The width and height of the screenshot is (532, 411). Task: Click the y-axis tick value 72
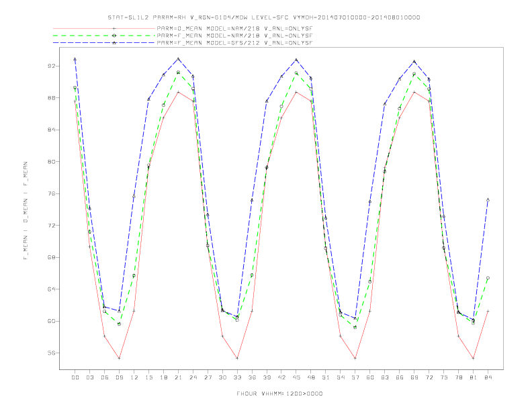[x=51, y=226]
